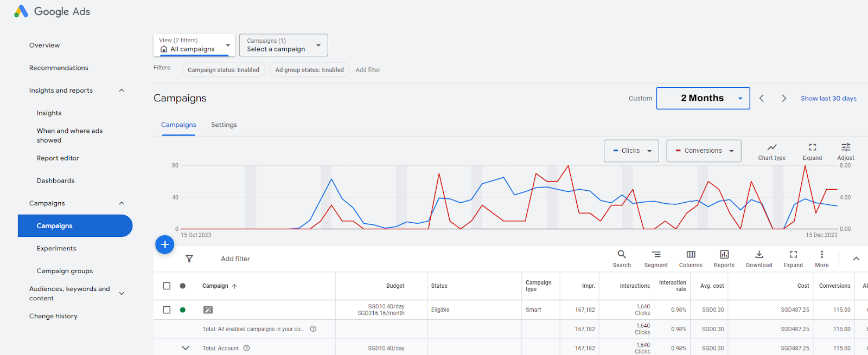868x355 pixels.
Task: Sort by the Interaction rate header
Action: tap(673, 286)
